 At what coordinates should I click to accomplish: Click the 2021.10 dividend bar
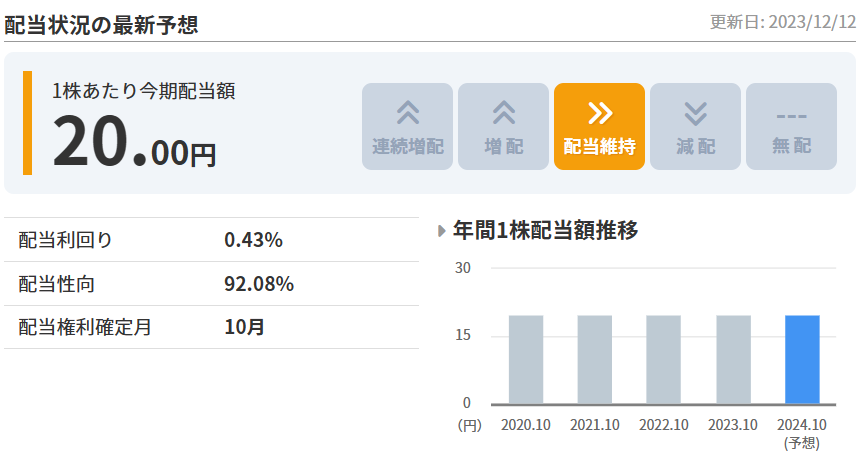click(595, 359)
